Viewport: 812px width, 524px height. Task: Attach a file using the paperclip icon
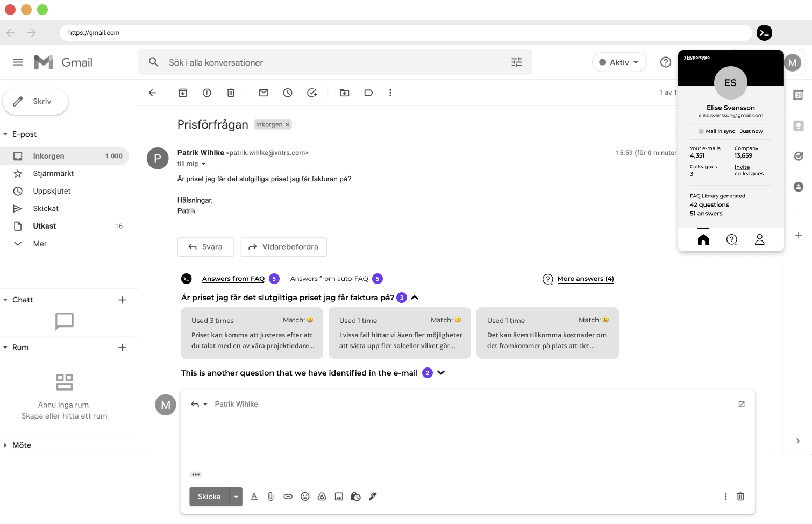point(271,497)
